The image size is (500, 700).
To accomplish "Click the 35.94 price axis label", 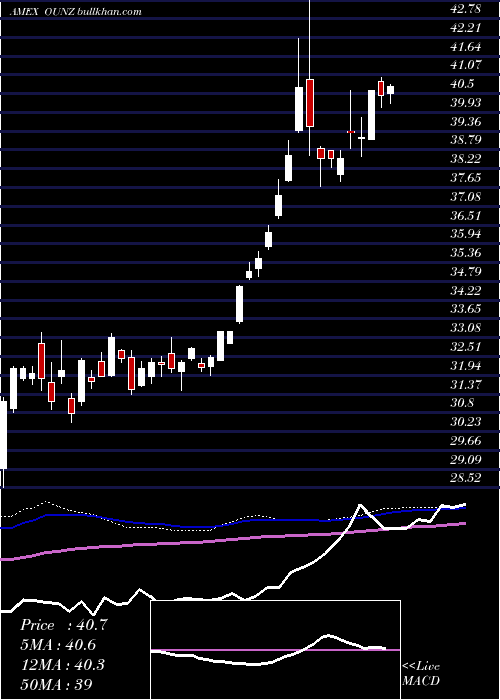I will (466, 234).
